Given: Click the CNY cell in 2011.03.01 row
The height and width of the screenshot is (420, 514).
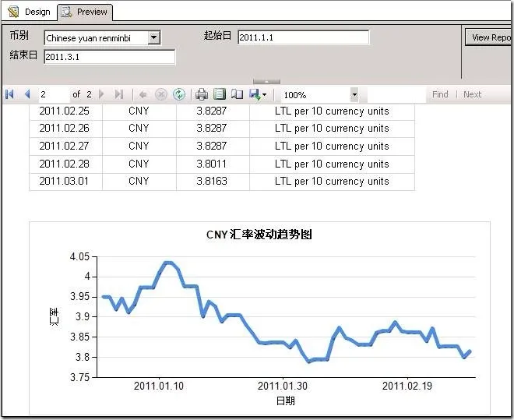Looking at the screenshot, I should (139, 181).
